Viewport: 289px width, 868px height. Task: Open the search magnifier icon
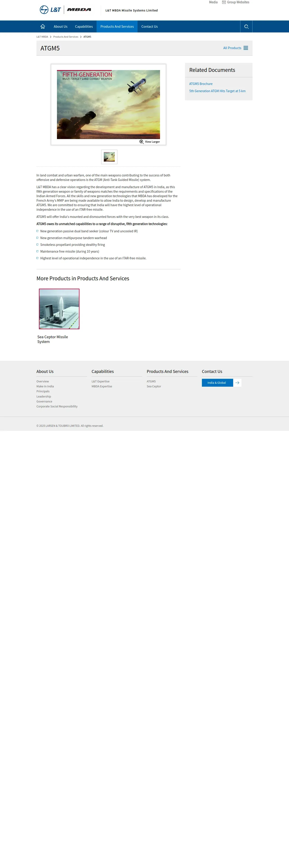tap(246, 27)
